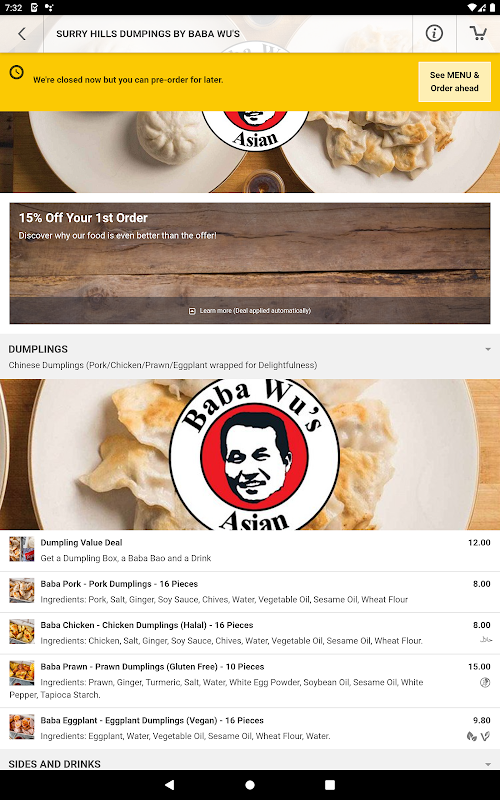This screenshot has width=500, height=800.
Task: Click See MENU & Order ahead button
Action: (454, 82)
